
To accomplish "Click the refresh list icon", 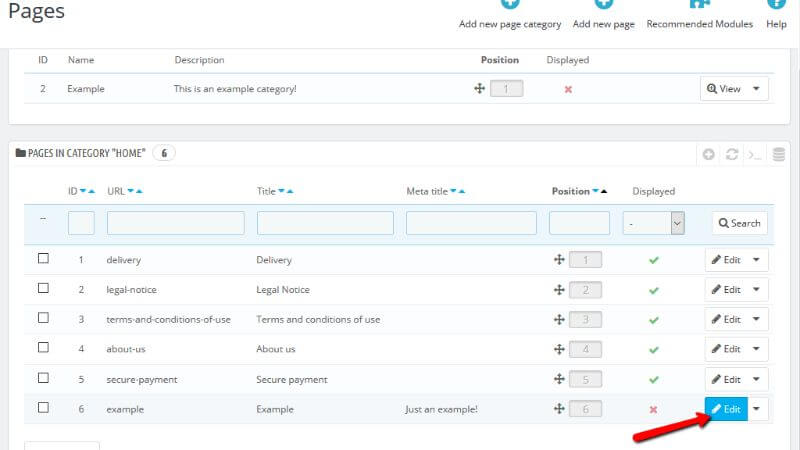I will tap(732, 154).
